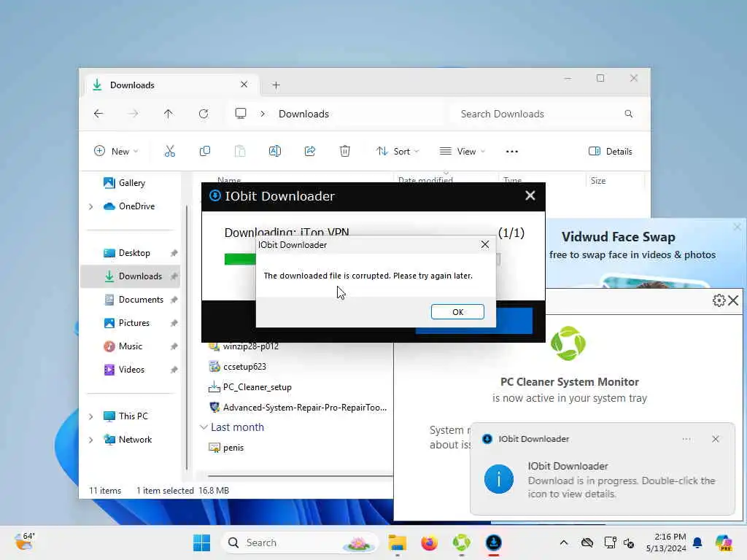
Task: Select the Downloads tab in File Explorer
Action: coord(171,85)
